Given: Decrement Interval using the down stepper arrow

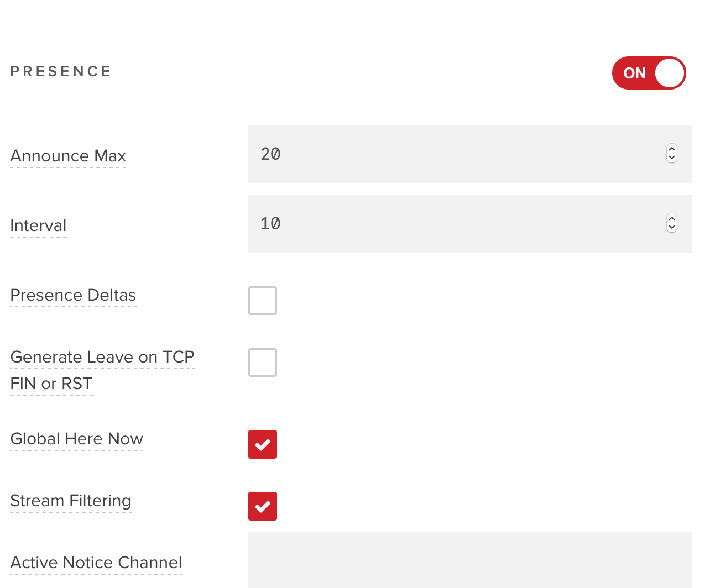Looking at the screenshot, I should click(x=672, y=228).
